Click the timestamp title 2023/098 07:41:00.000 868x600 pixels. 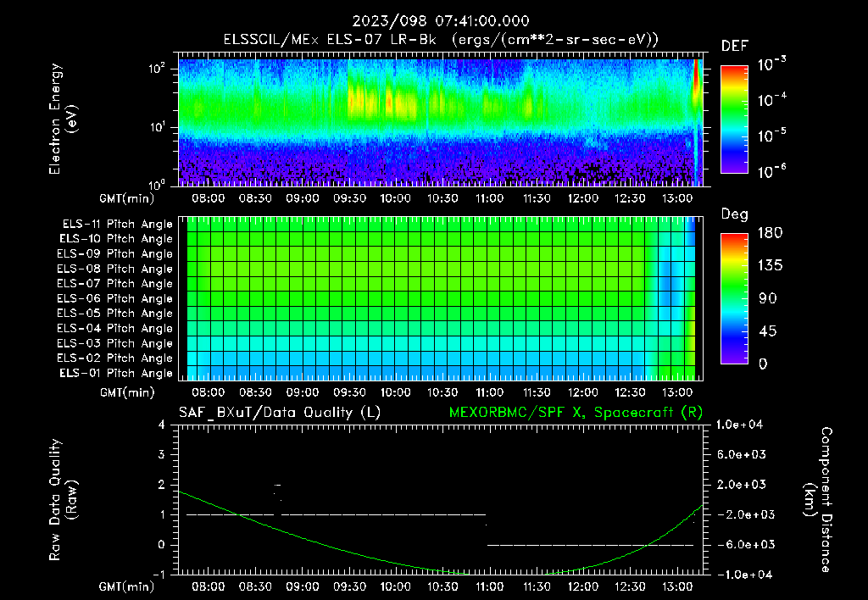(441, 21)
